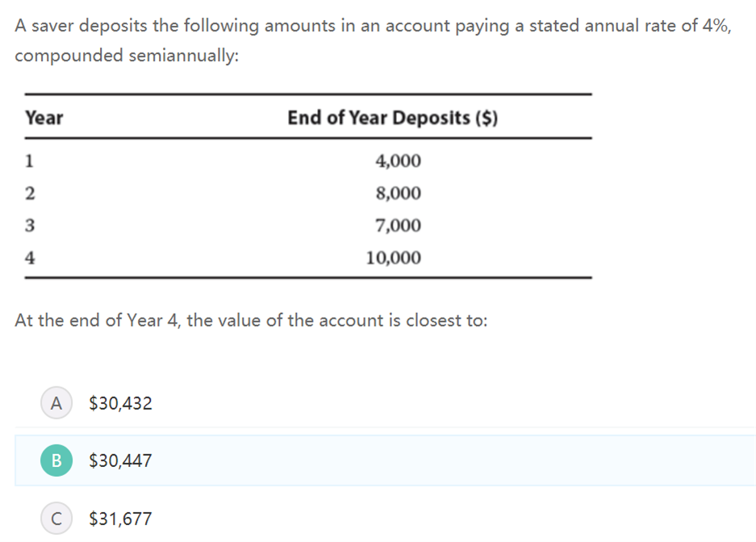Screen dimensions: 756x542
Task: Select answer option A radio button
Action: [56, 403]
